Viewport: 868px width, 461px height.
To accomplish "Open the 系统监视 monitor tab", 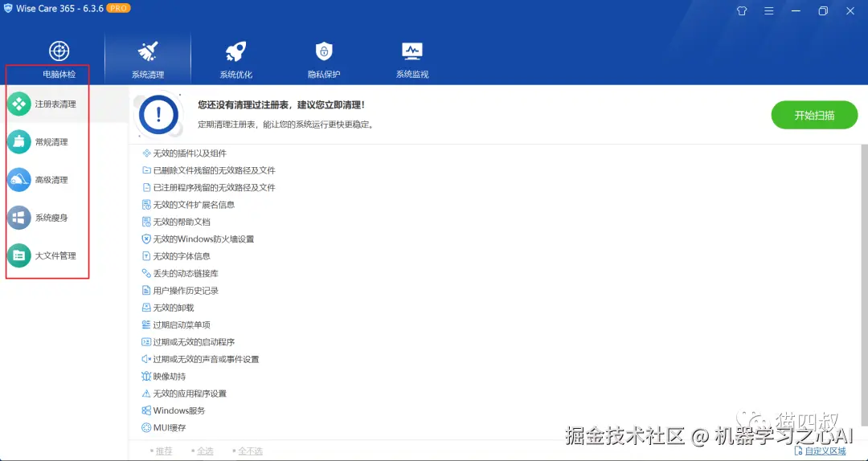I will pyautogui.click(x=411, y=59).
